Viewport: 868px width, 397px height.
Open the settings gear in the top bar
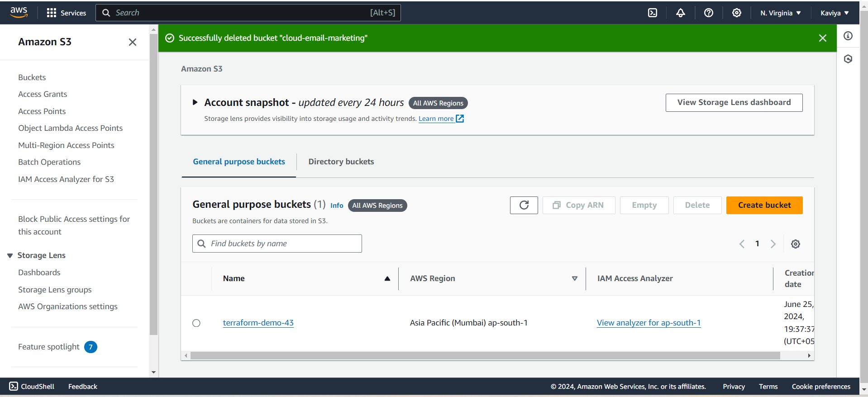tap(737, 13)
